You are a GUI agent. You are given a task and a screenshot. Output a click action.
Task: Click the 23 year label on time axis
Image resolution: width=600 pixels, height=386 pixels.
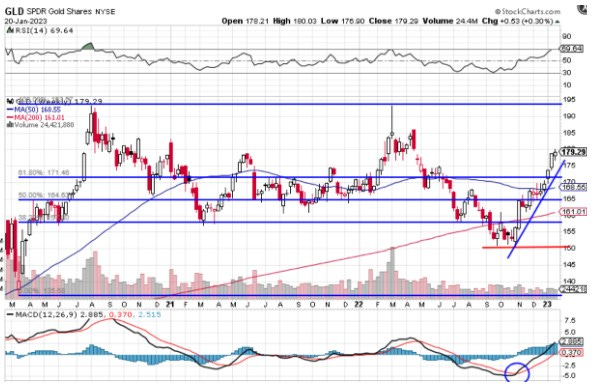pos(547,304)
